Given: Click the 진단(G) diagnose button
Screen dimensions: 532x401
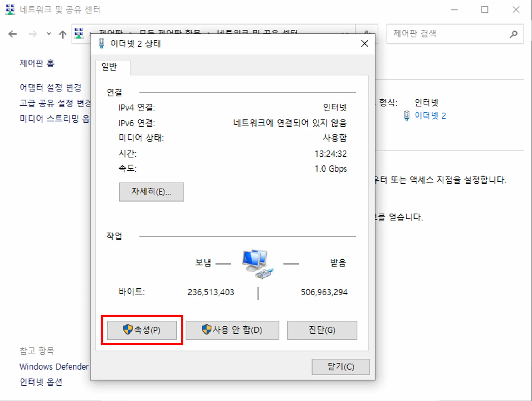Looking at the screenshot, I should tap(322, 330).
